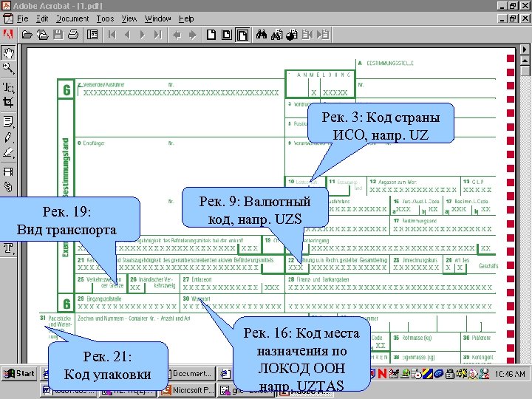
Task: Click the Search index icon
Action: click(x=276, y=35)
